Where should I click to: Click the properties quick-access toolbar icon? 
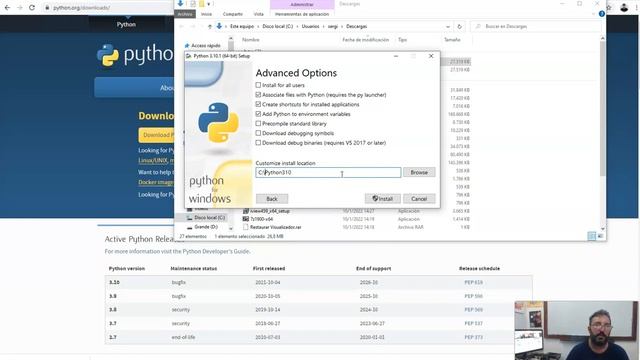click(x=193, y=4)
